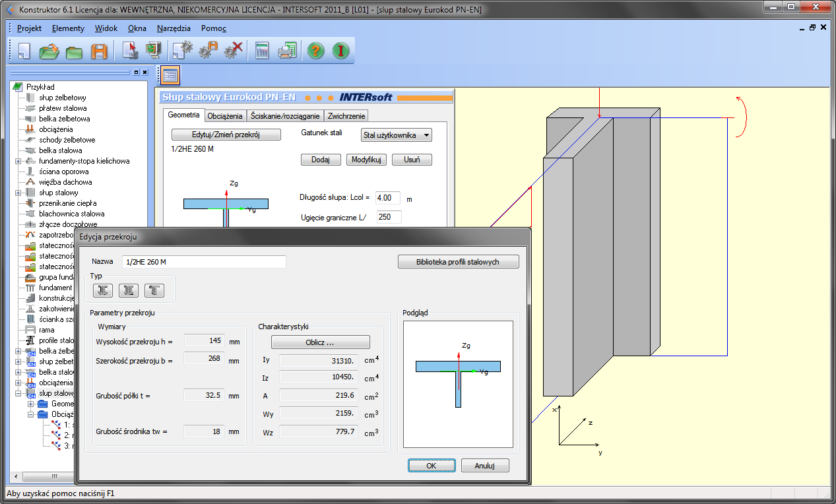The width and height of the screenshot is (836, 504).
Task: Expand the 'Geome...' folder node
Action: (x=30, y=404)
